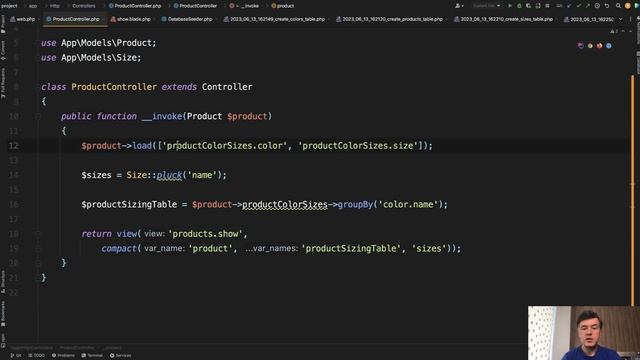Screen dimensions: 640x360
Task: Click the 'load' method on line 12
Action: point(142,146)
